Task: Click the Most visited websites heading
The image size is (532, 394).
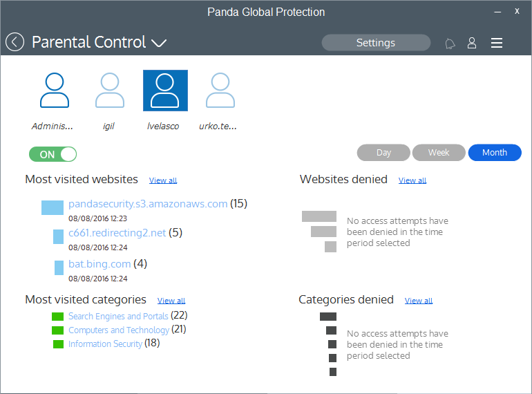Action: (82, 179)
